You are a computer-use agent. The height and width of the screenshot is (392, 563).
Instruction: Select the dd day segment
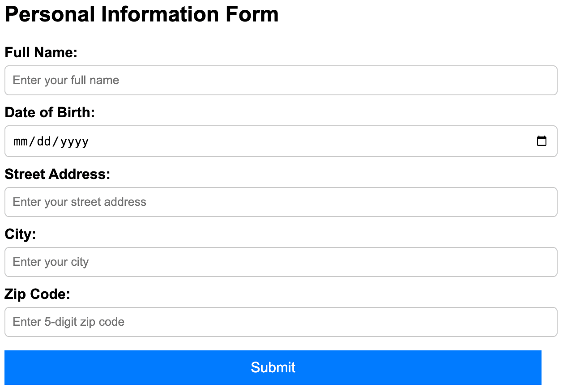(44, 142)
